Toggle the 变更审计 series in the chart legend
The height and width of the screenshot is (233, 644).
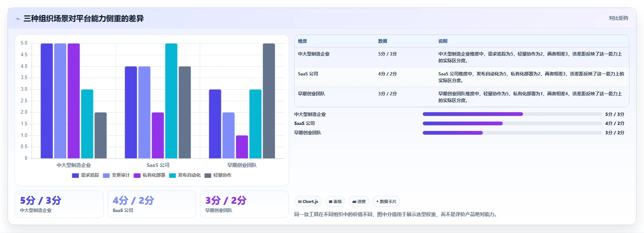[x=116, y=175]
